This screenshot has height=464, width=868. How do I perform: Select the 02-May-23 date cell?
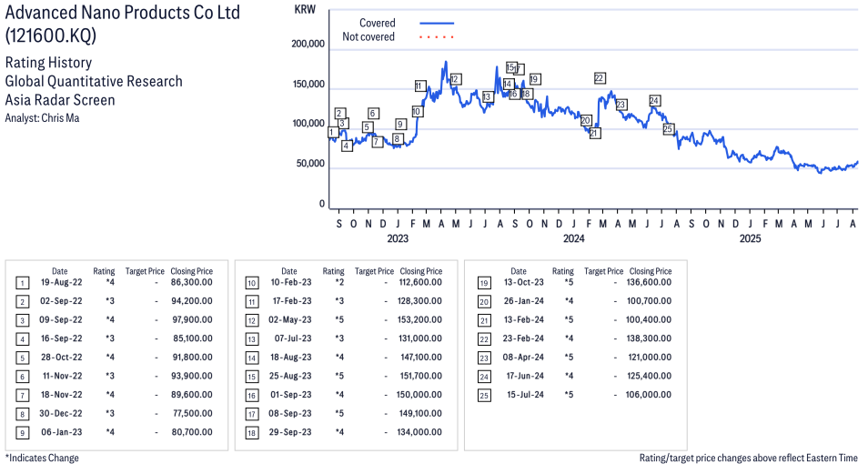coord(289,320)
